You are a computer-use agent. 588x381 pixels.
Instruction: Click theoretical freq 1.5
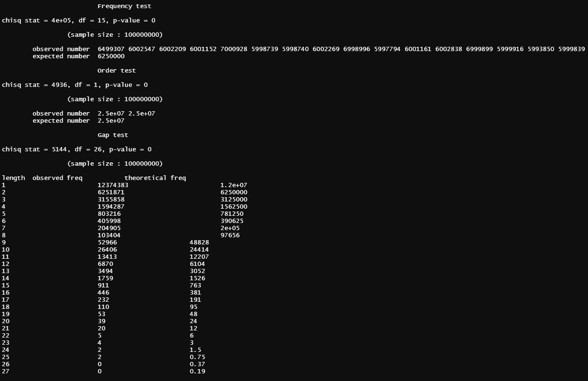(x=195, y=350)
